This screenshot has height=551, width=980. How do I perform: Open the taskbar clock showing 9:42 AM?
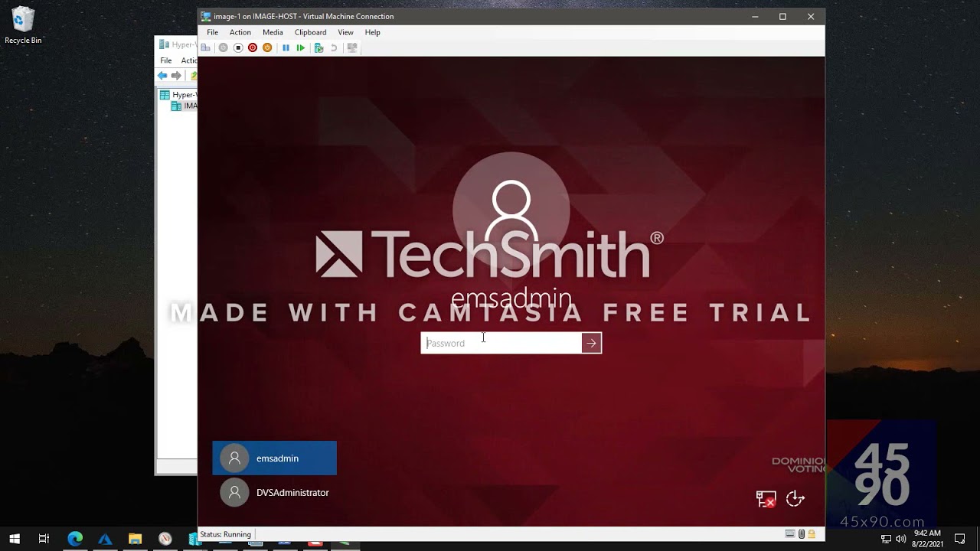coord(927,539)
